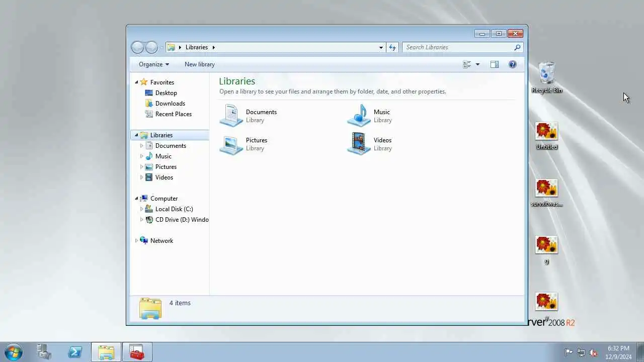Collapse the Libraries tree node

point(136,135)
